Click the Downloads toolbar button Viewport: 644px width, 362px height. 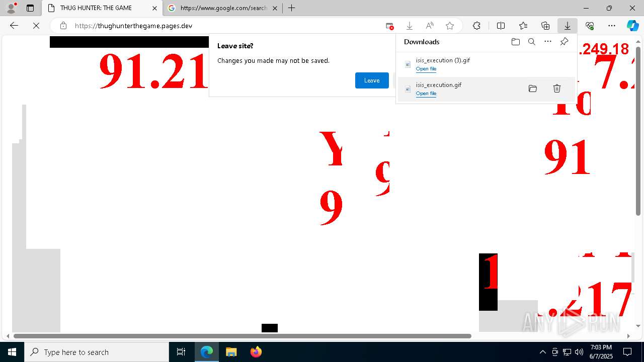tap(567, 26)
